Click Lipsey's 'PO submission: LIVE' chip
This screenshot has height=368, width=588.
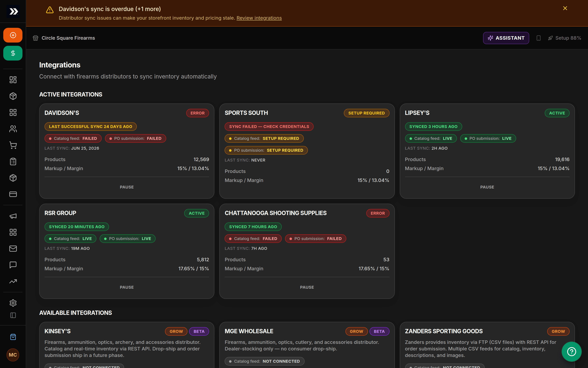click(x=488, y=138)
